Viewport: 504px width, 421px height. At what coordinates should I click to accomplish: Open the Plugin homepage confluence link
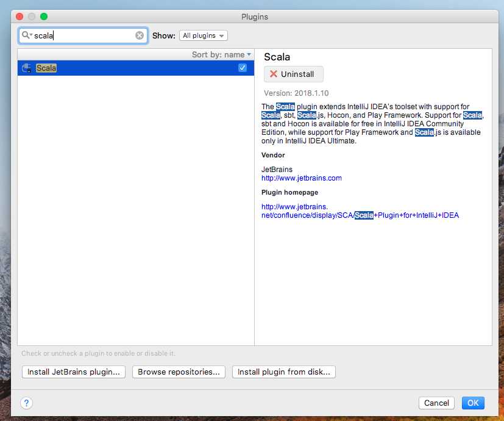coord(360,211)
